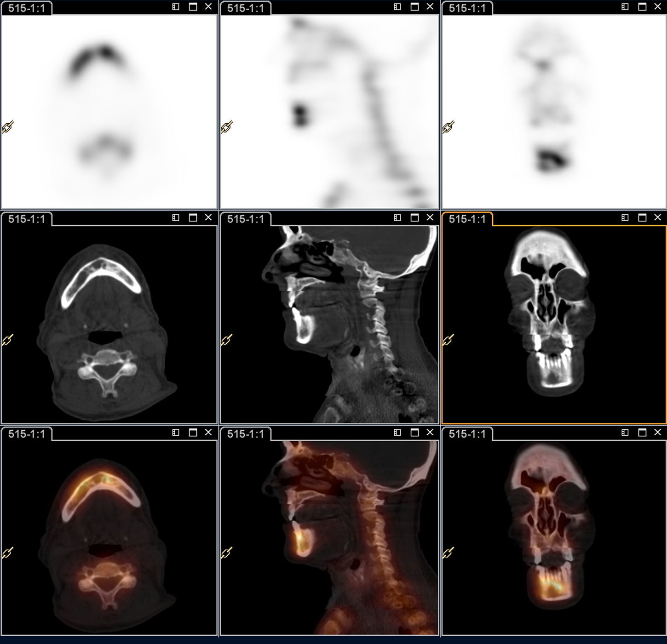
Task: Maximize the sagittal fused PET/CT viewport
Action: [414, 433]
